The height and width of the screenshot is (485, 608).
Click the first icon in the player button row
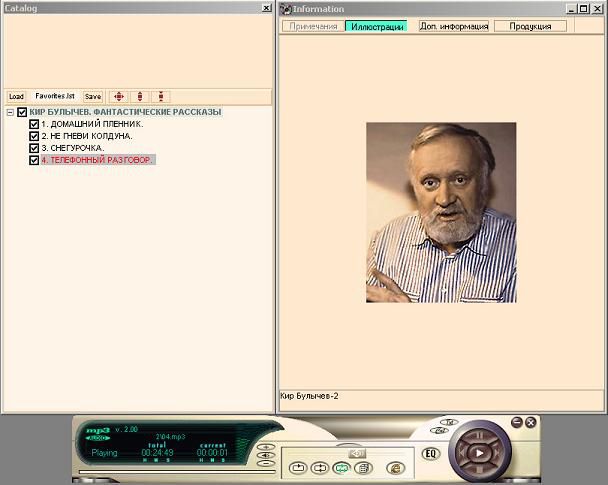click(297, 467)
